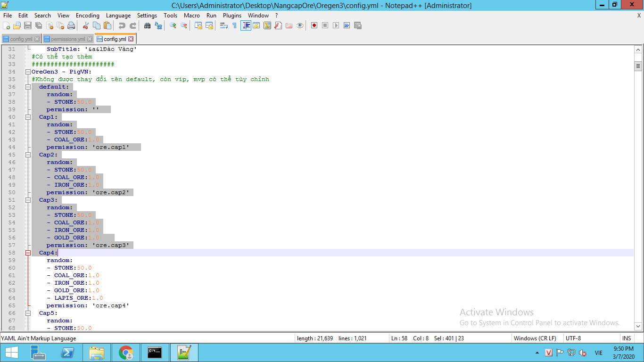The height and width of the screenshot is (362, 644).
Task: Click the Print icon in the toolbar
Action: (71, 25)
